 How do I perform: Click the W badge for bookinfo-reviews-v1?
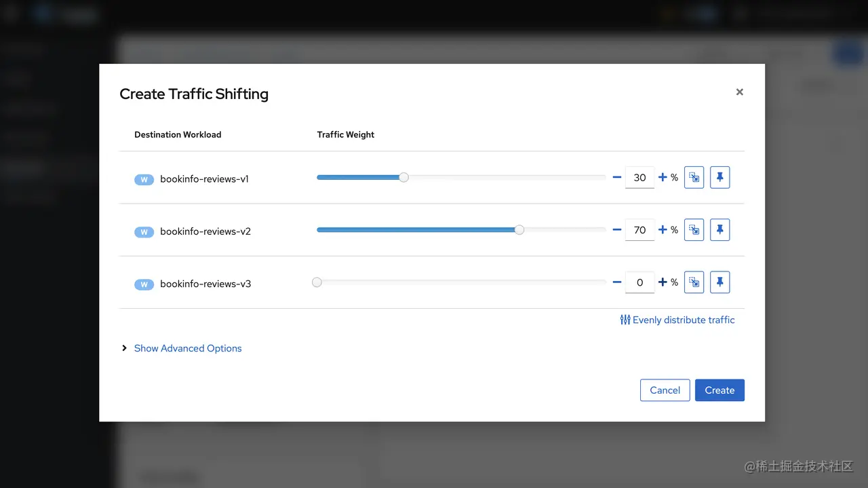coord(144,180)
